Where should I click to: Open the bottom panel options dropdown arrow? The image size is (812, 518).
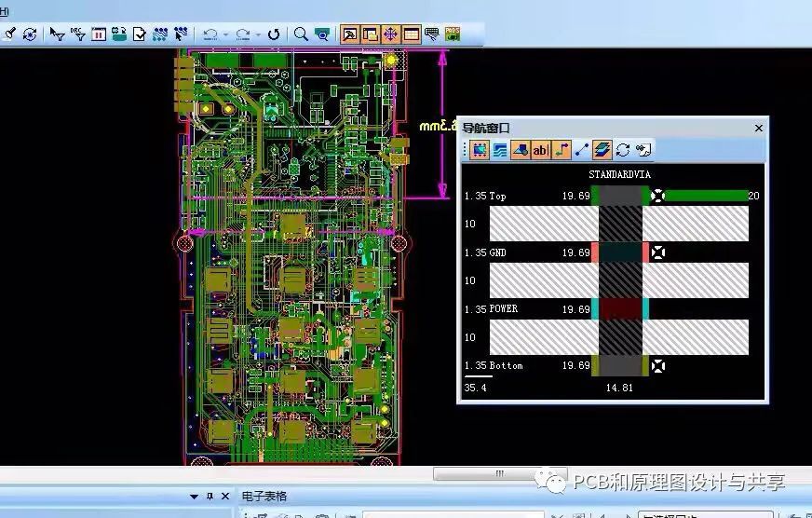[x=194, y=497]
